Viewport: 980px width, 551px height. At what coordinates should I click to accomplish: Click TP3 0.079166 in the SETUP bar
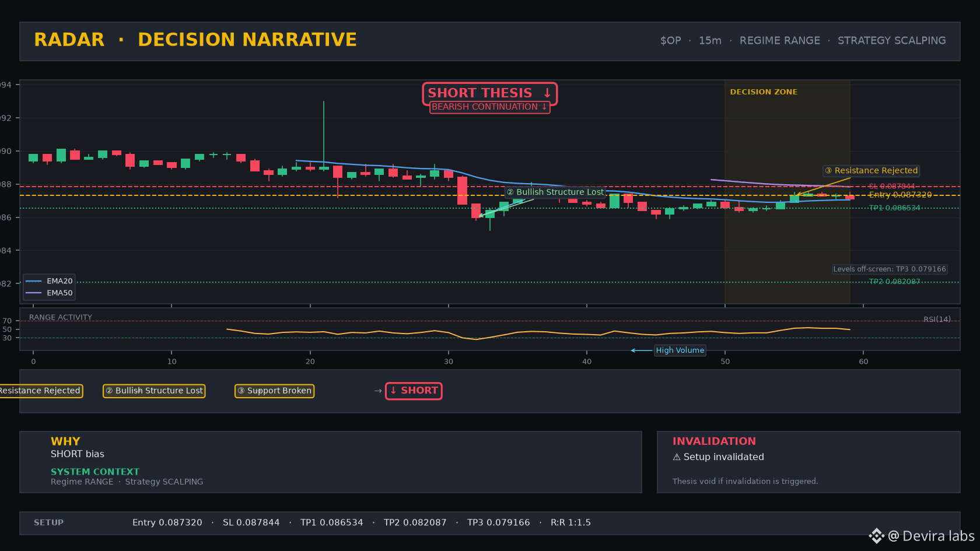click(x=499, y=522)
